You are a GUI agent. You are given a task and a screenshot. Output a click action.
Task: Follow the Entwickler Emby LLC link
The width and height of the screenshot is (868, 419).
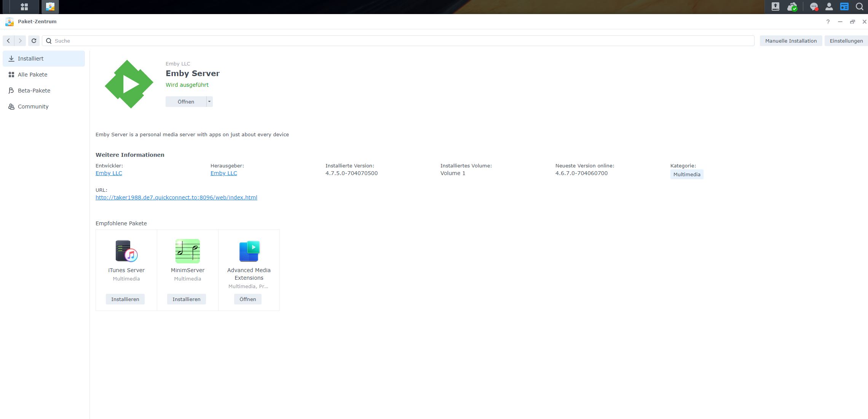(x=109, y=173)
